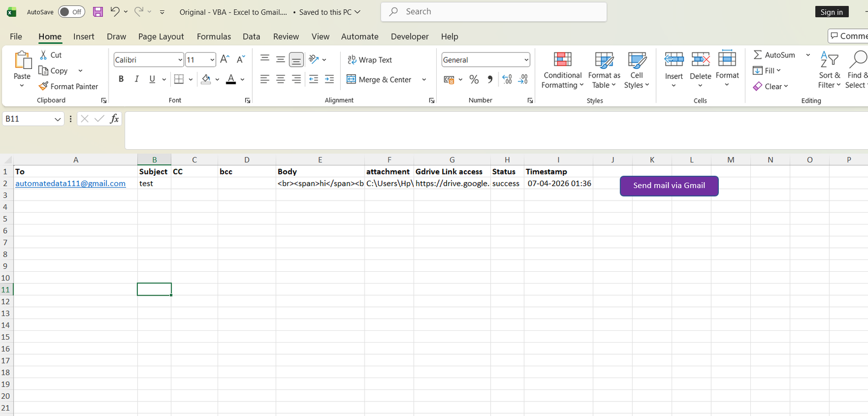
Task: Toggle the AutoSave switch
Action: [72, 12]
